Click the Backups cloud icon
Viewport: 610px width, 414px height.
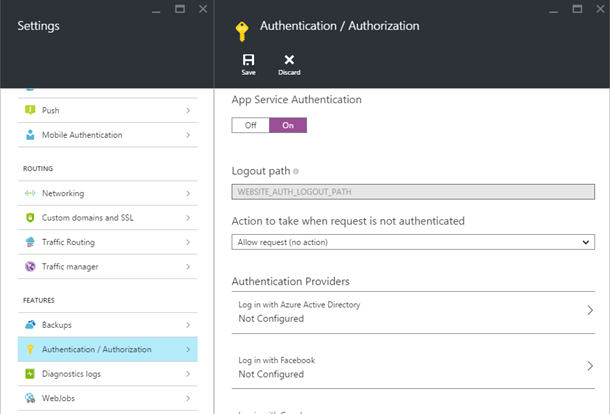coord(30,325)
